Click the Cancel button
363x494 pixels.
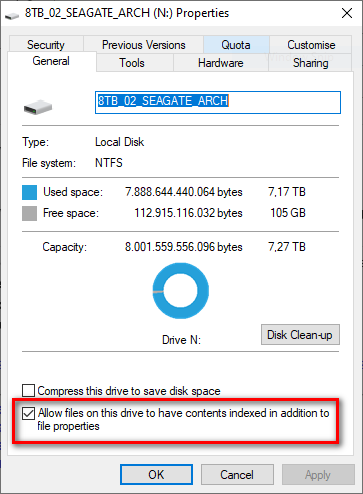point(237,474)
